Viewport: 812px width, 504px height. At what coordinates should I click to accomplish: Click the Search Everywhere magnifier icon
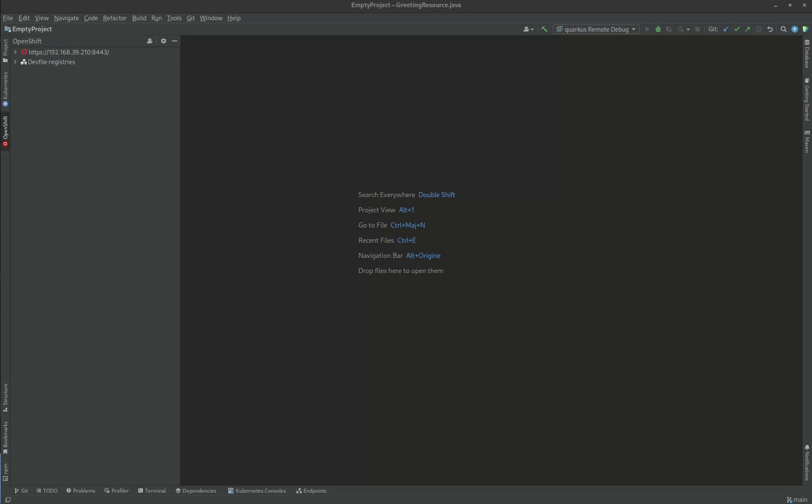tap(783, 29)
